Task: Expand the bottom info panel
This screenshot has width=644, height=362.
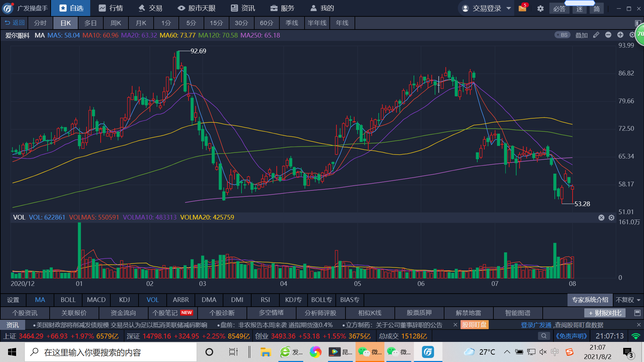Action: (x=637, y=313)
